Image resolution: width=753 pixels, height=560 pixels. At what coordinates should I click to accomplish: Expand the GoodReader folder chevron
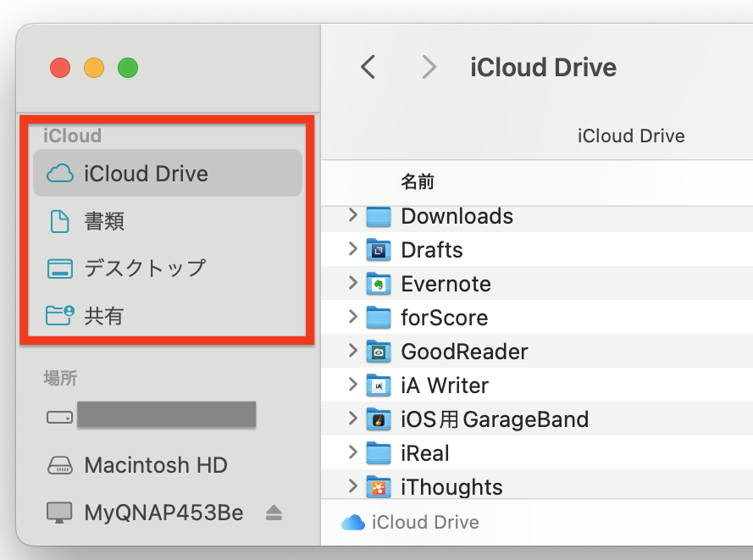click(353, 351)
